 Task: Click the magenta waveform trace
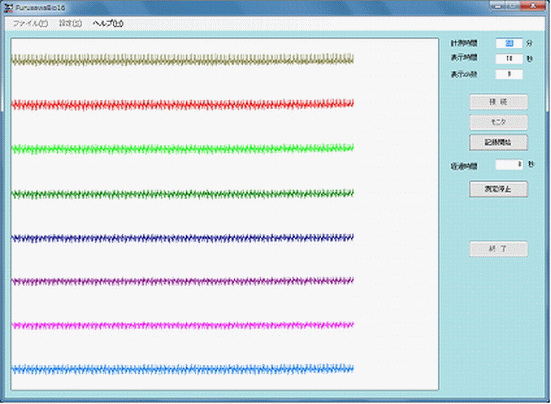point(182,326)
